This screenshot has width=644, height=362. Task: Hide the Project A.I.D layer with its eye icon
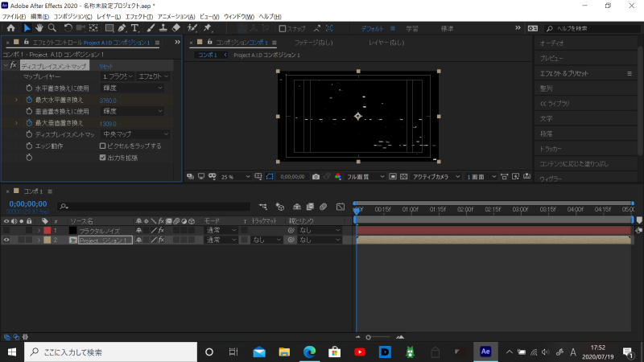pos(6,240)
